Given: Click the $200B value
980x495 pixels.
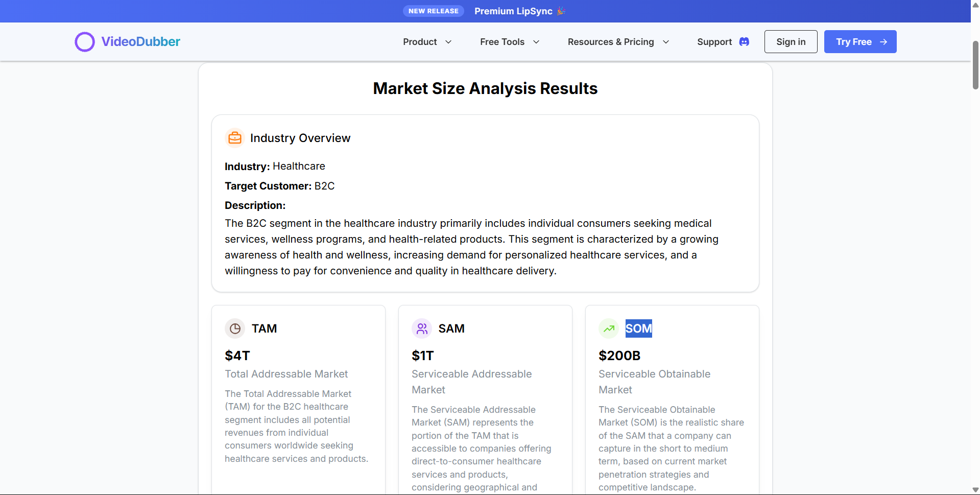Looking at the screenshot, I should click(x=619, y=356).
